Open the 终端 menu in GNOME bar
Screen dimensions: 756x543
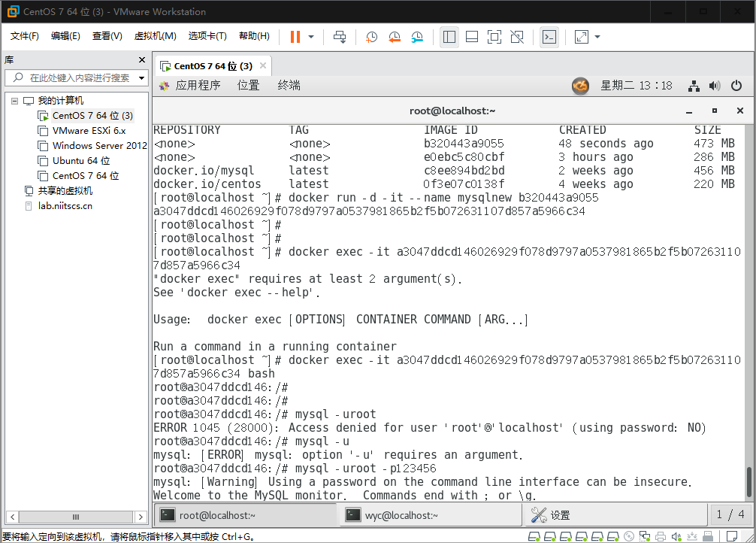tap(289, 86)
